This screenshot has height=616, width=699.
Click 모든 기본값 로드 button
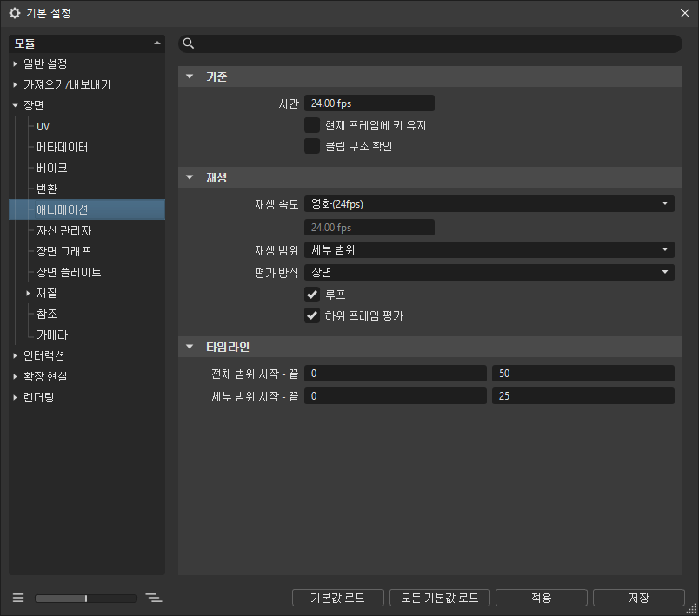point(440,598)
